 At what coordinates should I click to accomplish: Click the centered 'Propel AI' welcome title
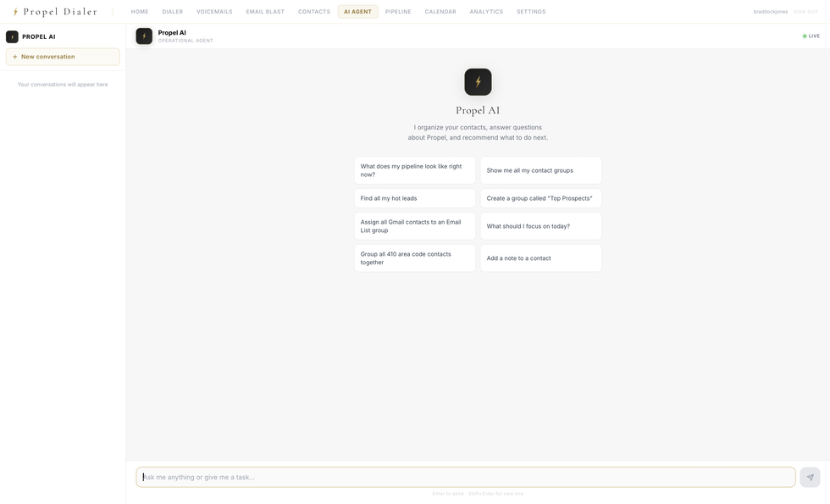pos(478,110)
